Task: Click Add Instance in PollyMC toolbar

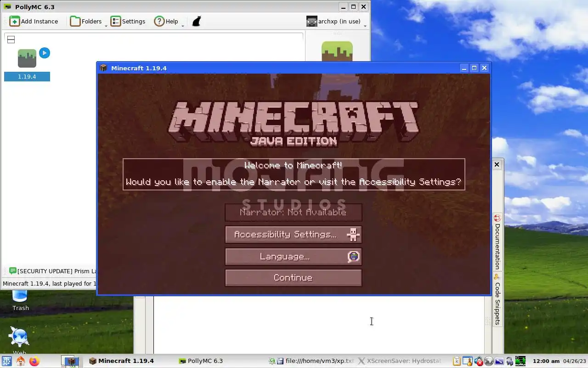Action: [34, 21]
